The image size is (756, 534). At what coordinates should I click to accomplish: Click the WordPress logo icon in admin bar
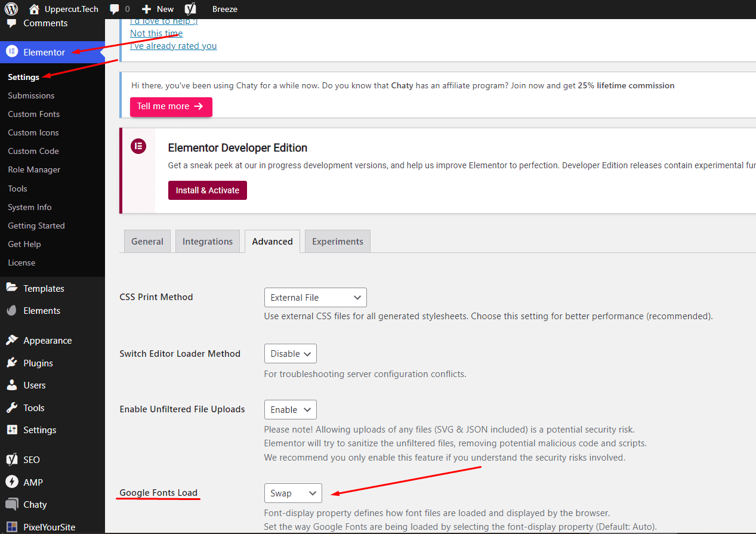click(x=11, y=9)
